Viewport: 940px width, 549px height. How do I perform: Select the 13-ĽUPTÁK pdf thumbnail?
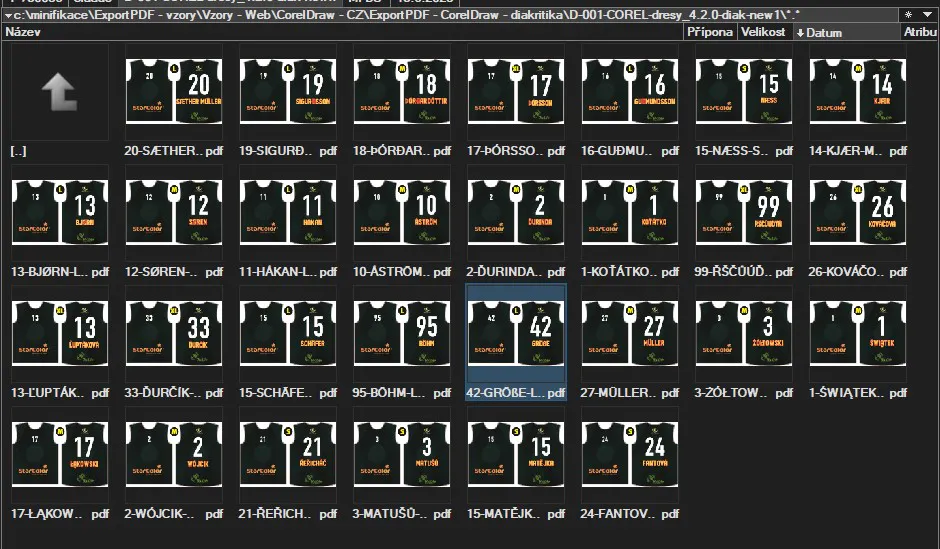(x=60, y=334)
